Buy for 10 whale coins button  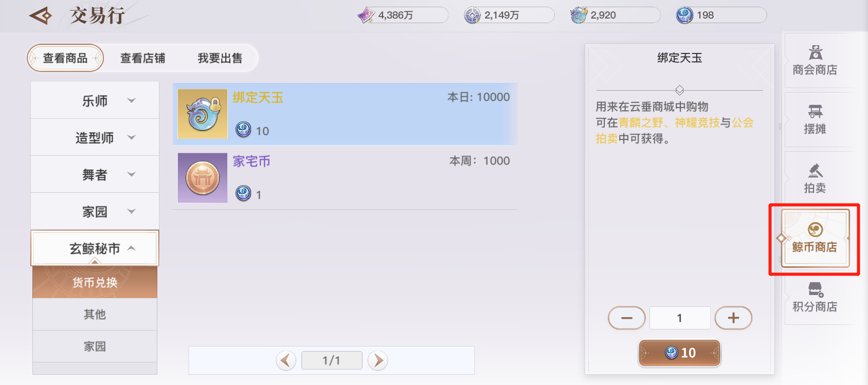pyautogui.click(x=680, y=353)
